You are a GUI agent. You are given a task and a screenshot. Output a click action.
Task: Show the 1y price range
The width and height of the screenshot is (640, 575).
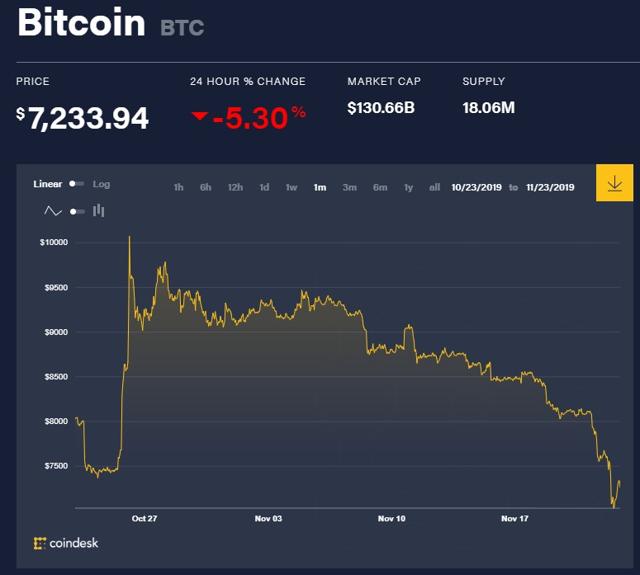[x=409, y=187]
